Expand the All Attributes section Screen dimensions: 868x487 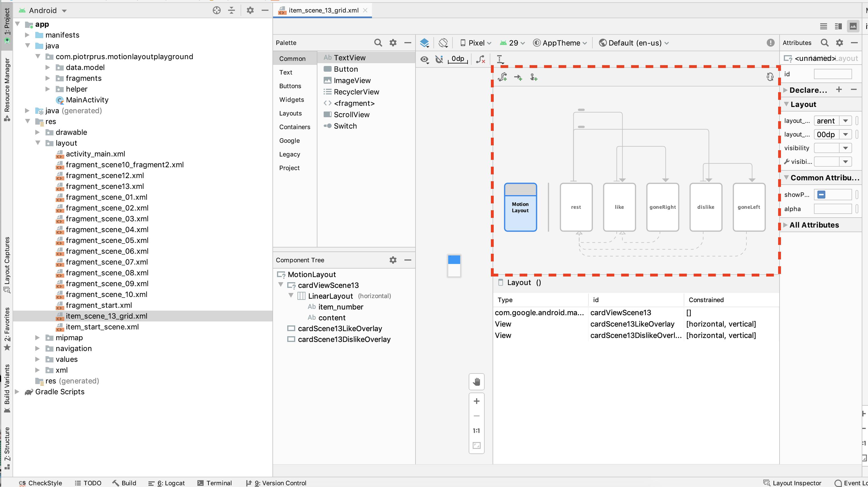click(813, 225)
